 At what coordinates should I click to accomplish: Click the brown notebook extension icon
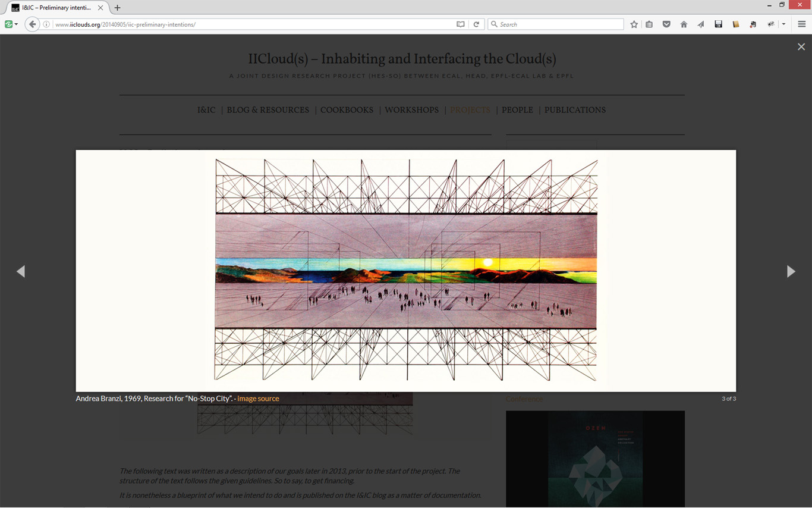(x=735, y=24)
